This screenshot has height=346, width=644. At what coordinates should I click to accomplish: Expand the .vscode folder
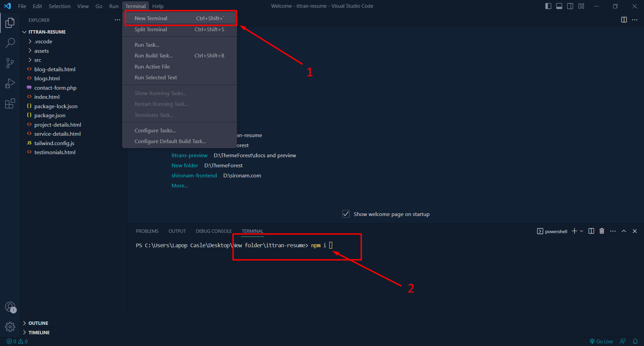43,42
